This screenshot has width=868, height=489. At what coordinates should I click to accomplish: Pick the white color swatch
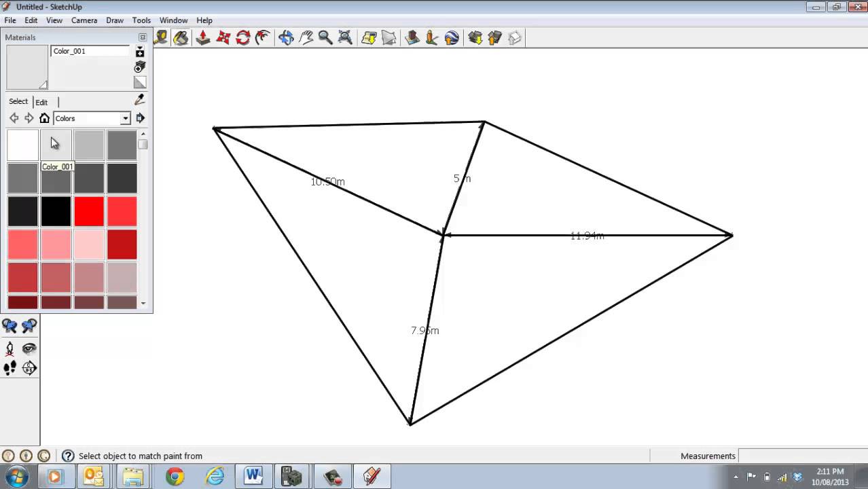coord(23,145)
